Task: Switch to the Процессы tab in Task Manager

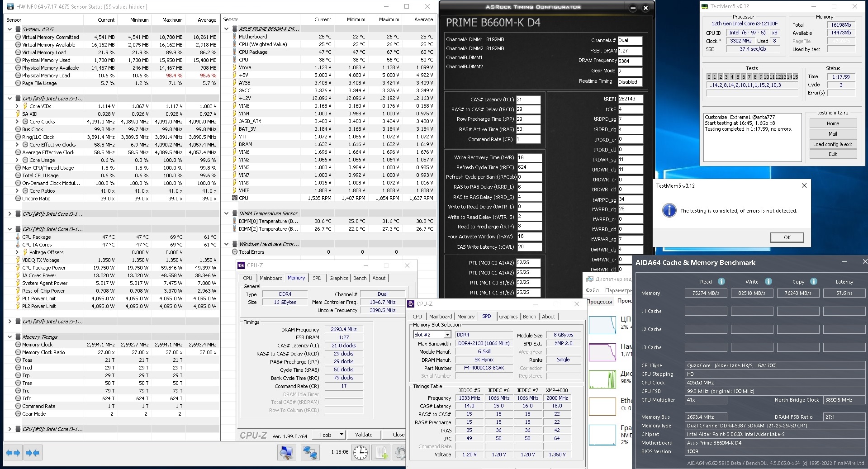Action: [x=600, y=302]
